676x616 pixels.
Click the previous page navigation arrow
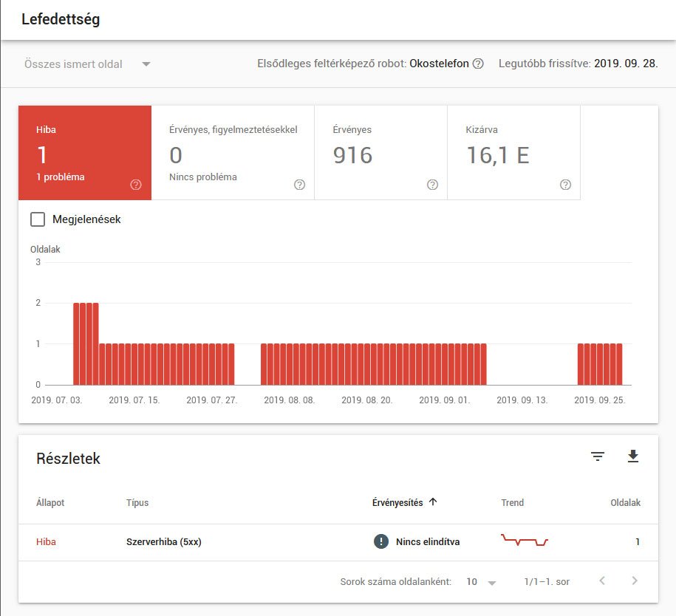tap(601, 581)
